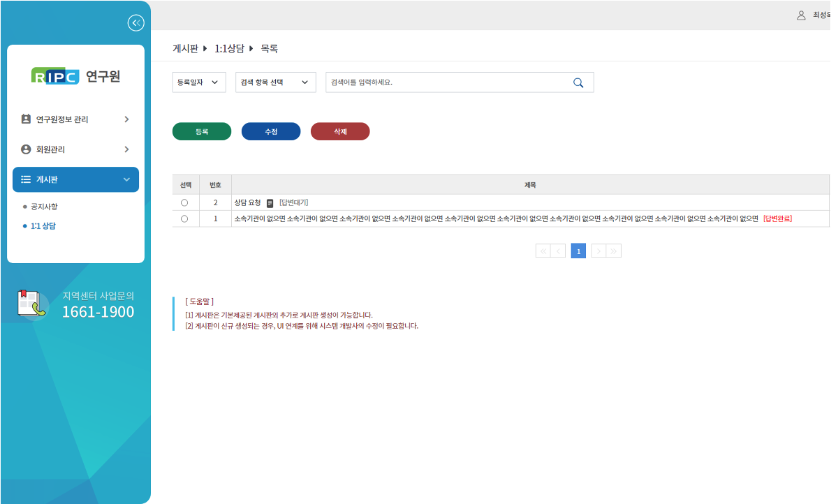Click the search magnifier icon

pyautogui.click(x=578, y=82)
